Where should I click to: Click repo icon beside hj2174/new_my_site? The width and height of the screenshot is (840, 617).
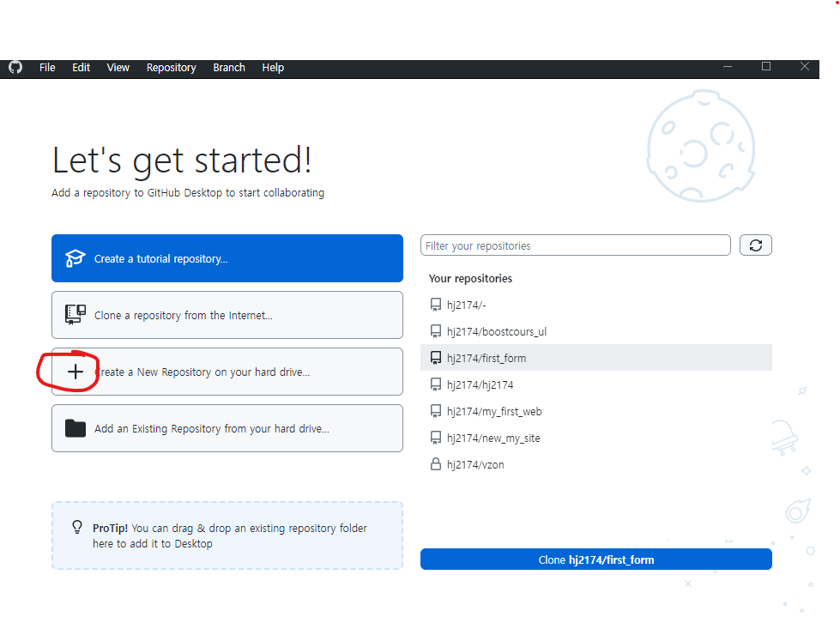[436, 439]
